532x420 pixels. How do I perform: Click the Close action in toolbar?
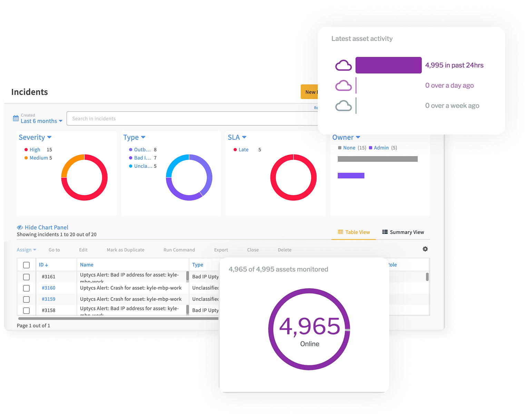pos(253,250)
